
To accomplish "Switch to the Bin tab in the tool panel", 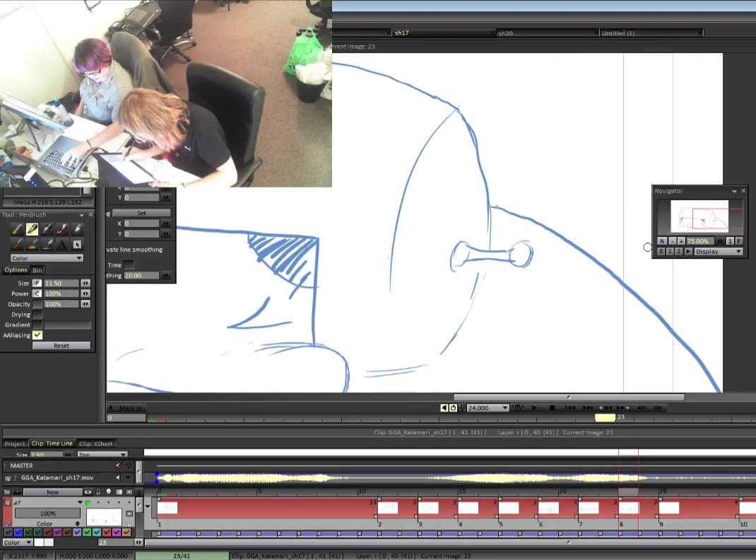I will (x=37, y=269).
